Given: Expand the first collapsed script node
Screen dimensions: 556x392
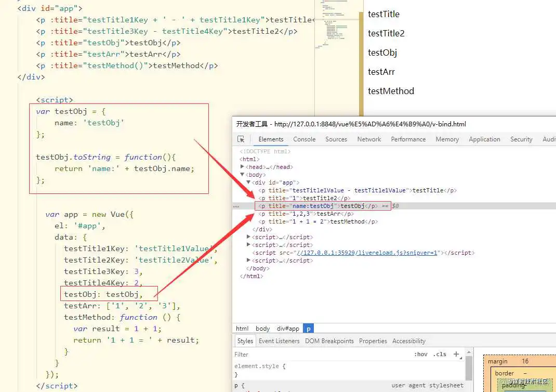Looking at the screenshot, I should (x=249, y=237).
